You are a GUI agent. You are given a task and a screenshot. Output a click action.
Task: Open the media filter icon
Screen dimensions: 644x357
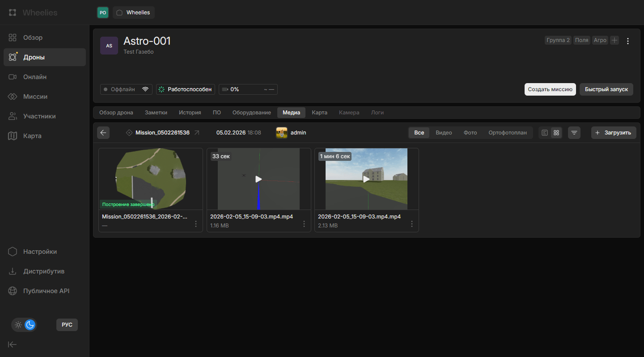click(x=574, y=133)
